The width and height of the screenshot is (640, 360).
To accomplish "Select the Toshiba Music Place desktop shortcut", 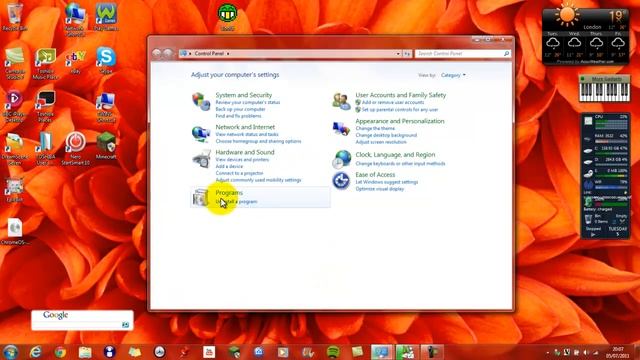I will pyautogui.click(x=45, y=63).
